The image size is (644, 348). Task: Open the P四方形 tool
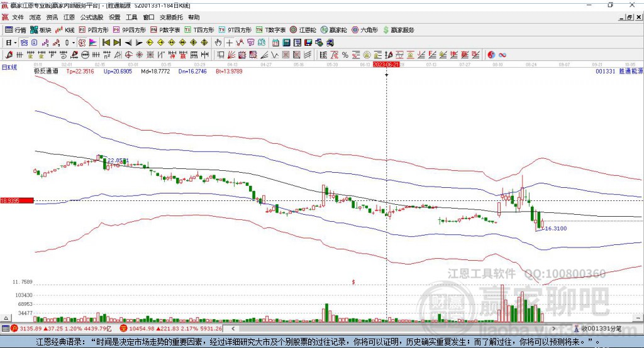[94, 30]
